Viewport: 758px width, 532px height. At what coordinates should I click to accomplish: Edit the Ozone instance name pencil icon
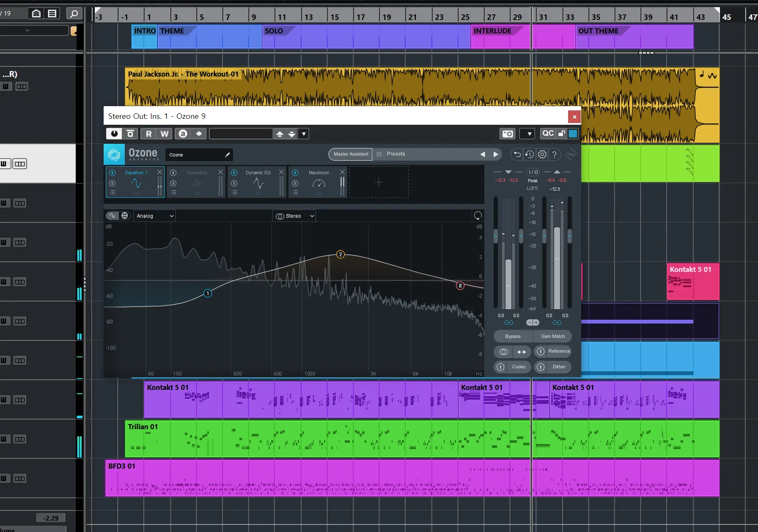click(227, 155)
